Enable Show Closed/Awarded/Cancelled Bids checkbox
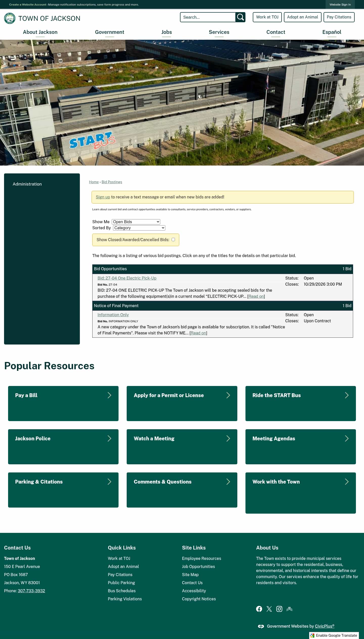This screenshot has width=364, height=639. (173, 239)
